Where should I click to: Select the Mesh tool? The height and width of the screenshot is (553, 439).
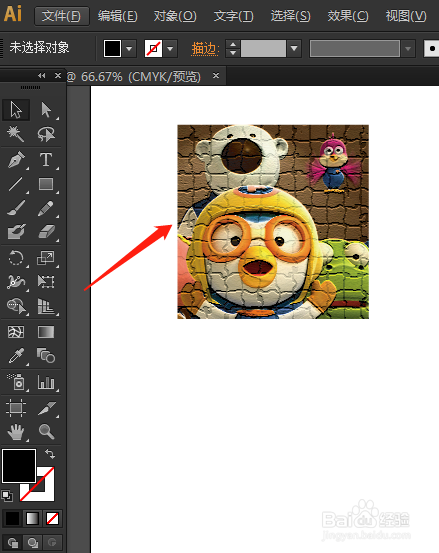point(16,332)
